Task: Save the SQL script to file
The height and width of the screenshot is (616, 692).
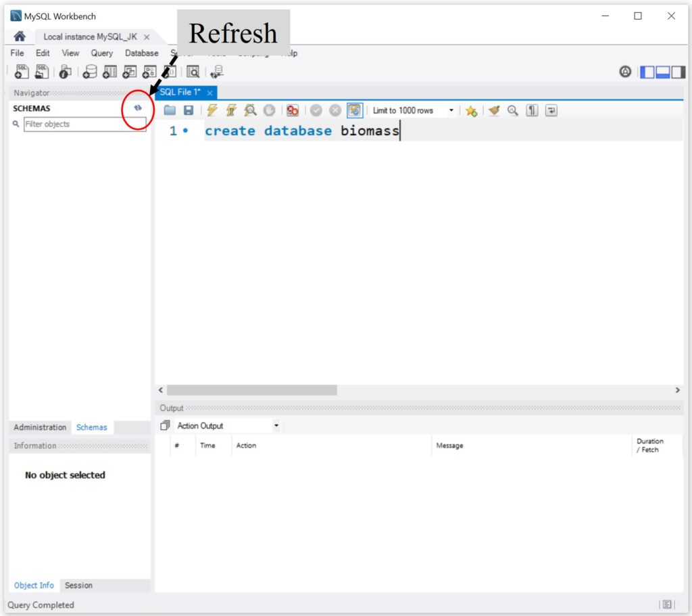Action: [189, 111]
